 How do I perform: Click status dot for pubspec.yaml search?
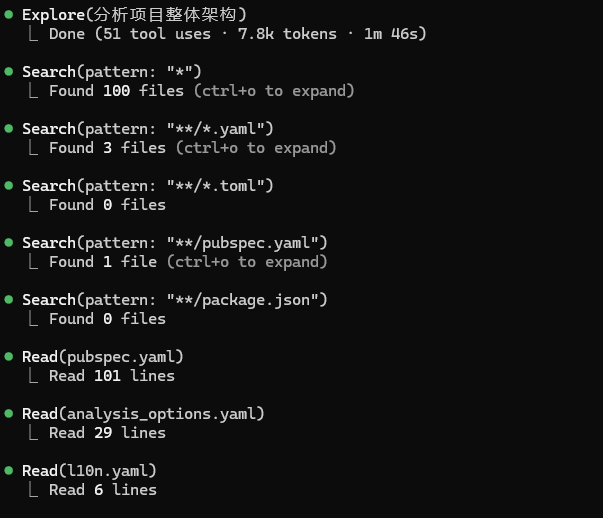pyautogui.click(x=9, y=243)
